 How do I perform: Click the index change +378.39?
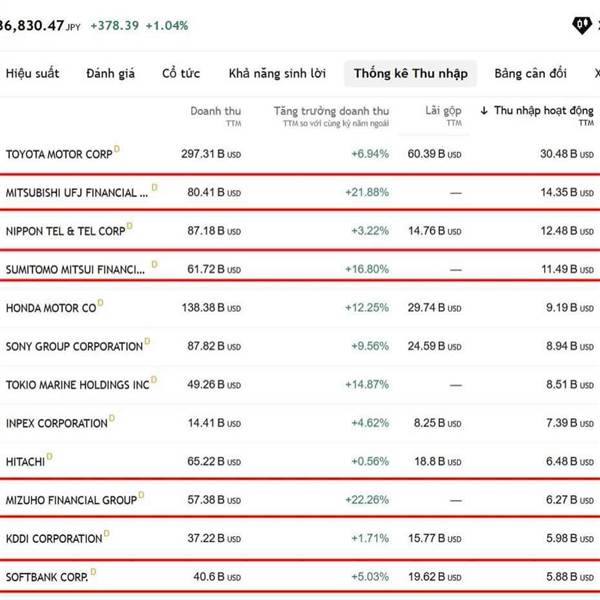114,26
